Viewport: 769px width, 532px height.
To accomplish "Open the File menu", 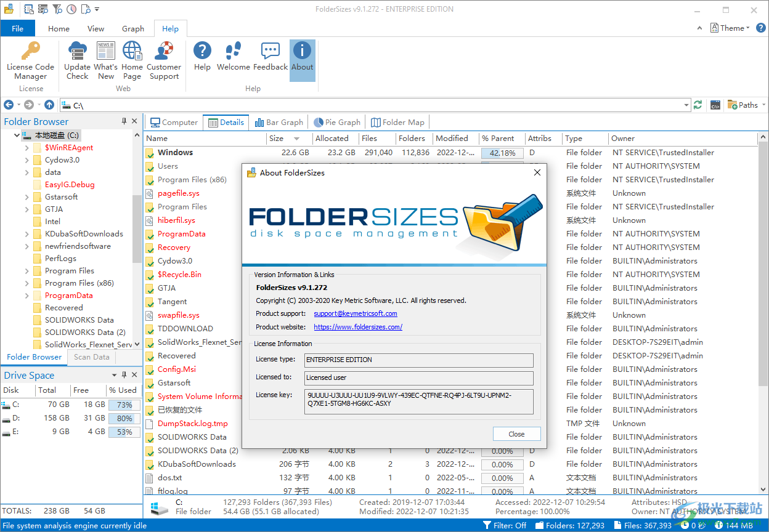I will [x=18, y=28].
